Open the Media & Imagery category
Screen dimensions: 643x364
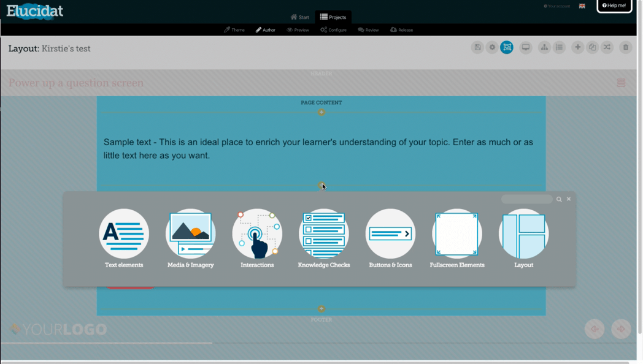click(x=190, y=239)
